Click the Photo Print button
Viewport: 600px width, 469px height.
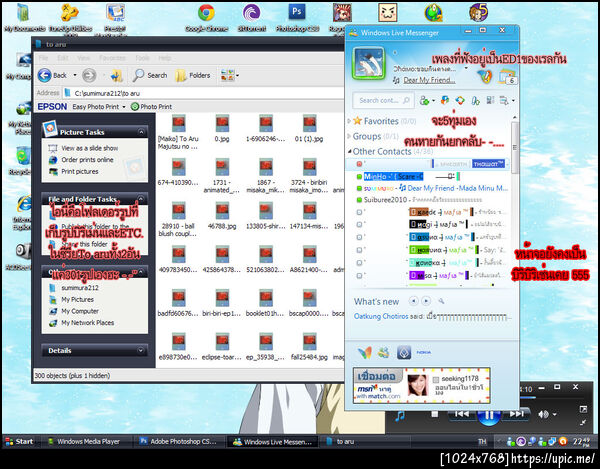coord(151,107)
